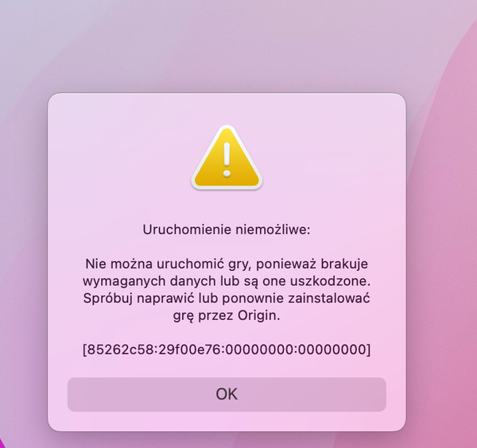
Task: Click the word "zainstalować" in the message
Action: 329,298
